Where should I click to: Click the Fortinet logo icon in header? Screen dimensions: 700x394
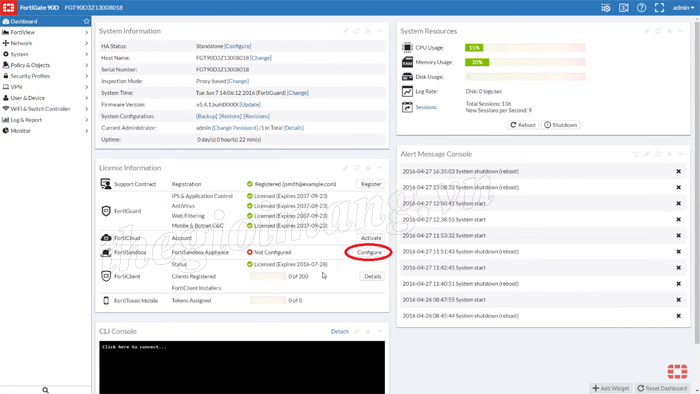8,8
